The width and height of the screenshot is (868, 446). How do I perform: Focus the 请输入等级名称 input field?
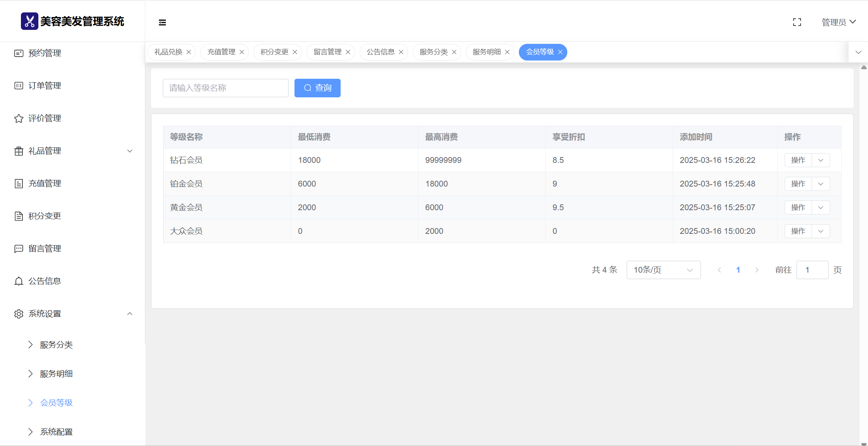pyautogui.click(x=226, y=88)
